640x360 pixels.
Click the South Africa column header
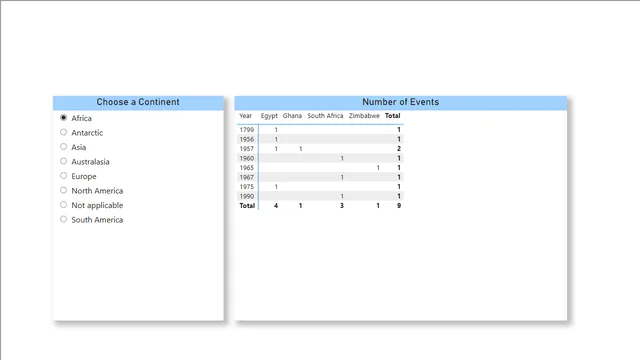[325, 116]
